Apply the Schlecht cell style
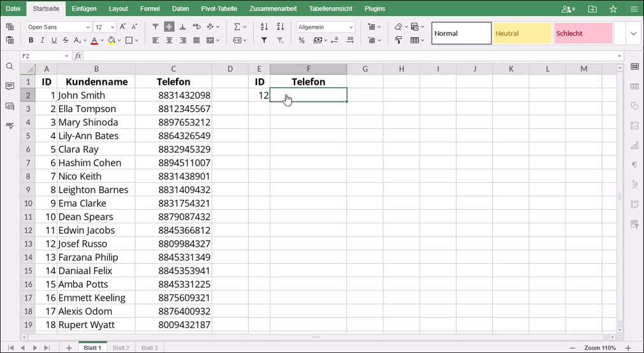The image size is (644, 353). point(583,34)
